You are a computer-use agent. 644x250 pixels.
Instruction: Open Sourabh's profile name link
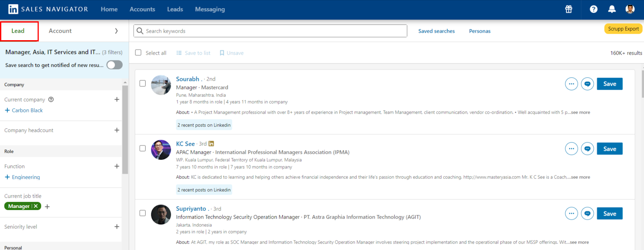(x=188, y=79)
